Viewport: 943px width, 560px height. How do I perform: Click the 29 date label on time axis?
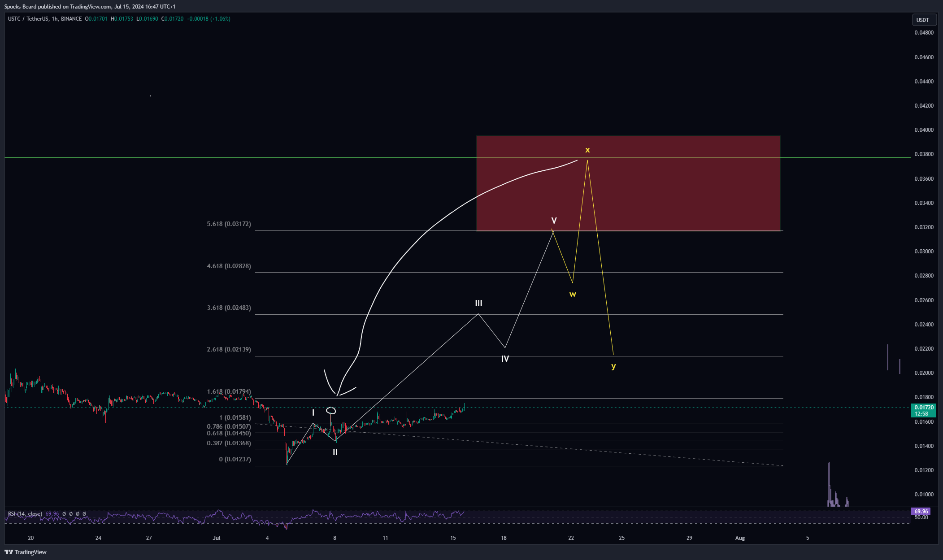pyautogui.click(x=689, y=538)
